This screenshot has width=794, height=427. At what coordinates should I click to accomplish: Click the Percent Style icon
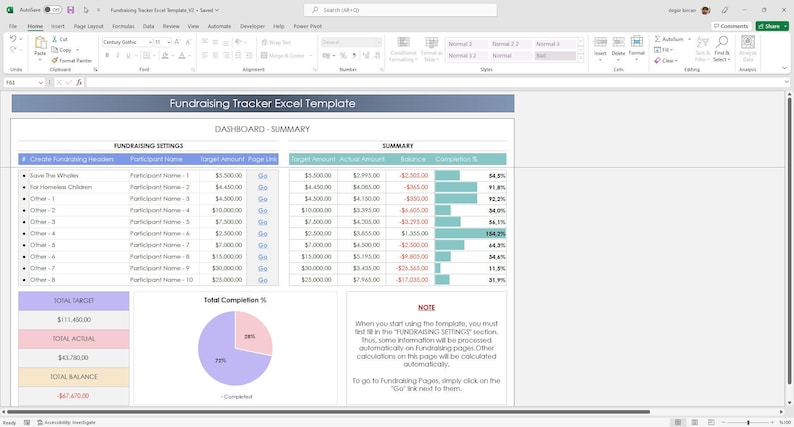pos(343,55)
